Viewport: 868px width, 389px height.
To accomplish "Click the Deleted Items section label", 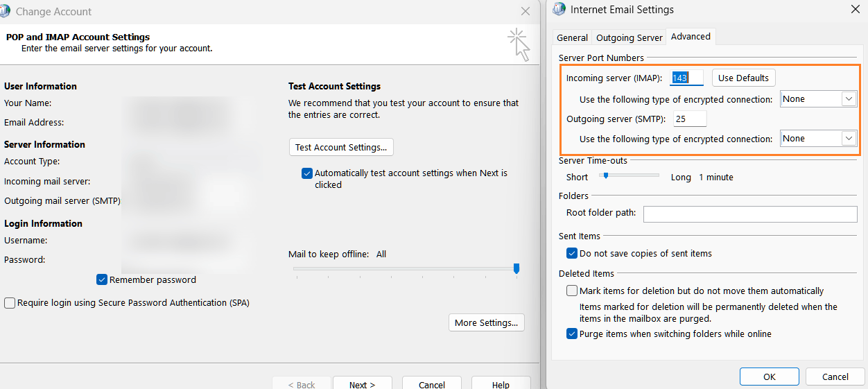I will pyautogui.click(x=587, y=274).
